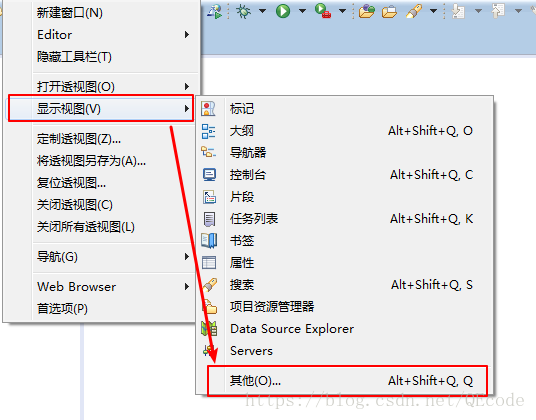This screenshot has height=420, width=536.
Task: Show the 属性 view
Action: [345, 262]
